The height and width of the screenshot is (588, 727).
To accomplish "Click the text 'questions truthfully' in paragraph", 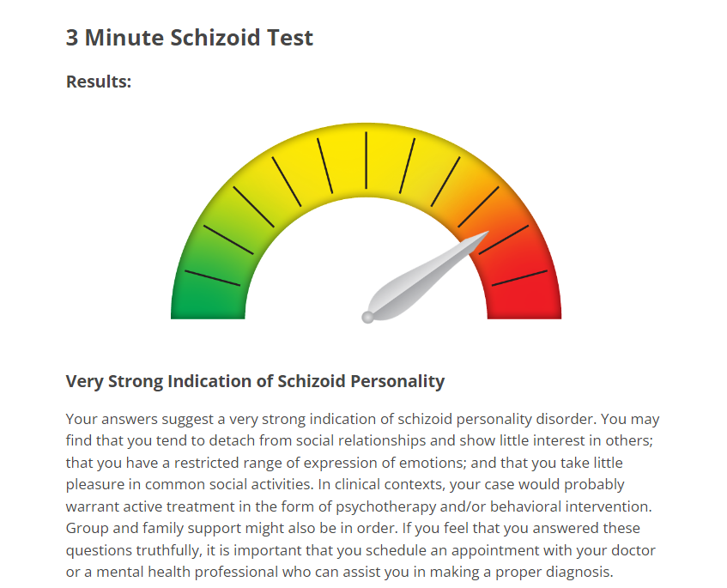I will [134, 550].
